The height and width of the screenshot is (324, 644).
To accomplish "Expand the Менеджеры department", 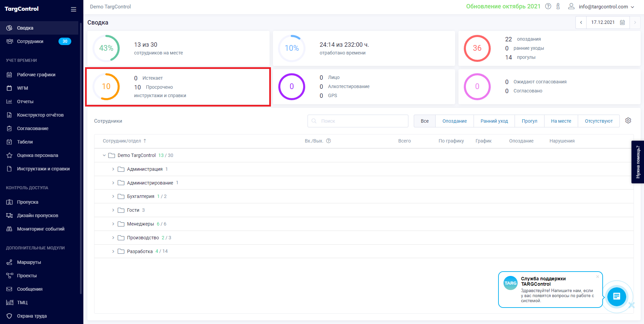I will (113, 224).
